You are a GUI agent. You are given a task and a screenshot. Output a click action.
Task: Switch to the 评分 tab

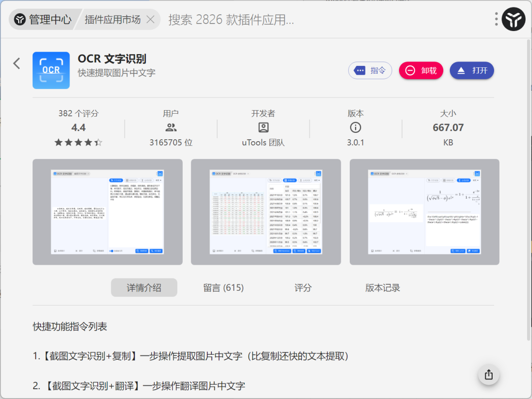coord(302,287)
